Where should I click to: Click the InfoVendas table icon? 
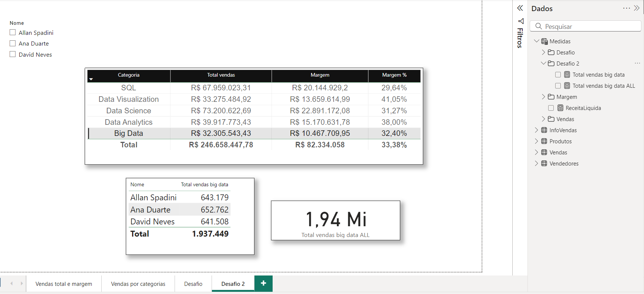pos(544,130)
